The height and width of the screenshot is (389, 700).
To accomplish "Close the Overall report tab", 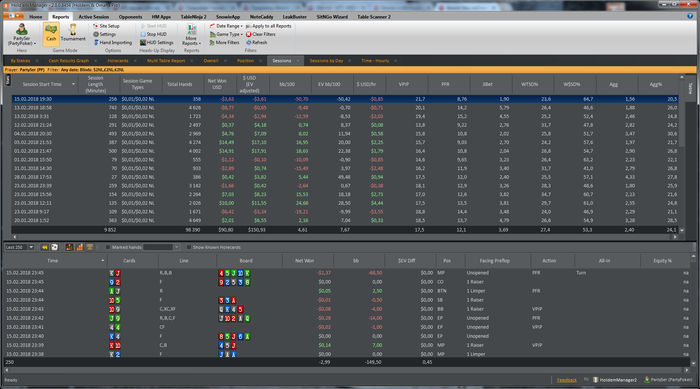I will point(225,61).
